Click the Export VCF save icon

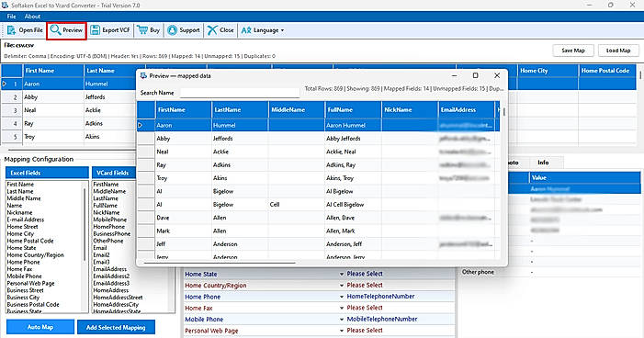pyautogui.click(x=95, y=30)
